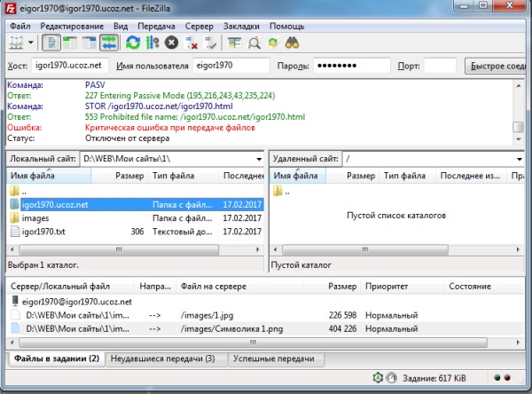Screen dimensions: 532x394
Task: Click the Приоритет column header in queue
Action: [x=403, y=287]
